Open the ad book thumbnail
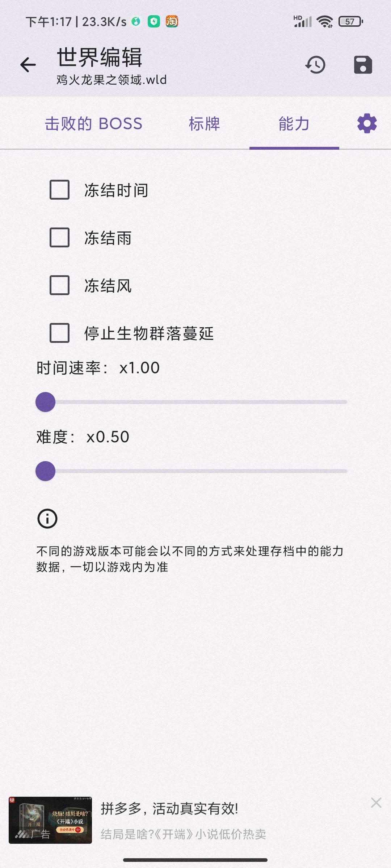Viewport: 391px width, 868px height. tap(50, 820)
